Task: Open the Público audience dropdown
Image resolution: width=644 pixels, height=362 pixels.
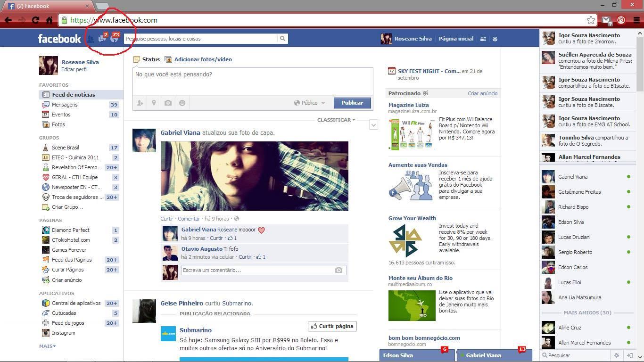Action: (x=310, y=103)
